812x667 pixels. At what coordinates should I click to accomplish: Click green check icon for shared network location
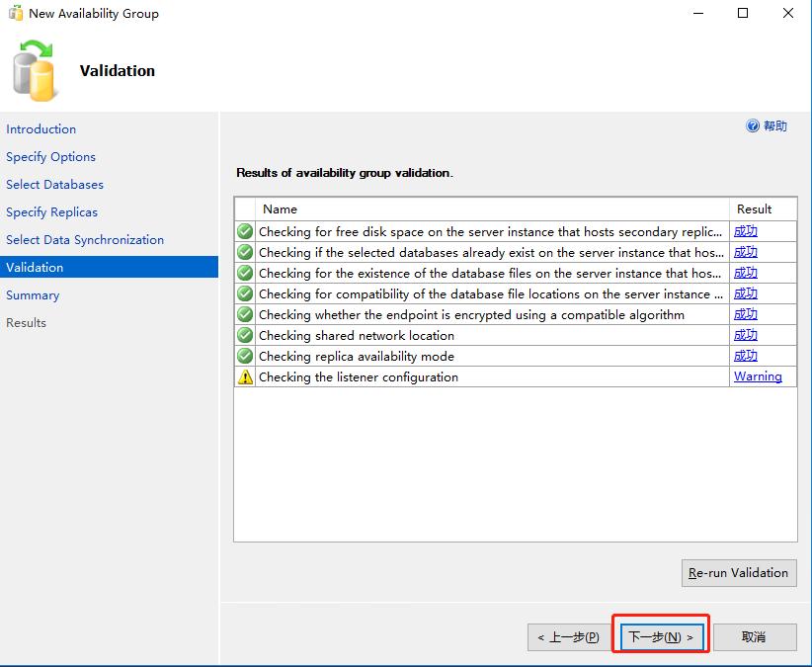tap(245, 335)
